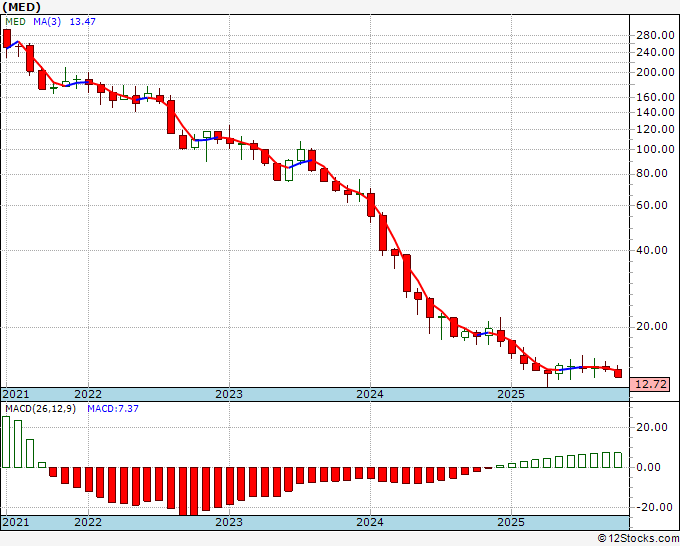Click the 2024 label on price chart timeline
The image size is (680, 546).
click(x=370, y=394)
